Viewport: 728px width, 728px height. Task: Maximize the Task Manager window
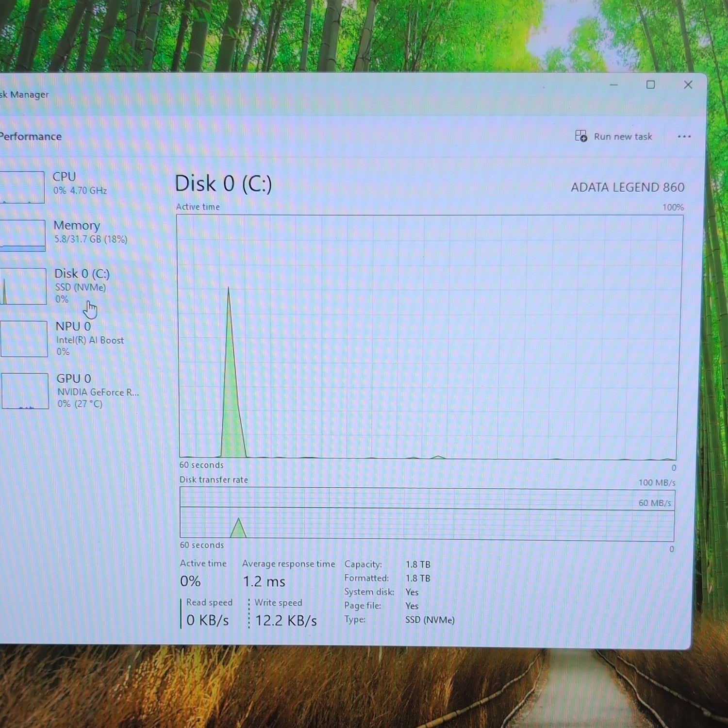651,85
